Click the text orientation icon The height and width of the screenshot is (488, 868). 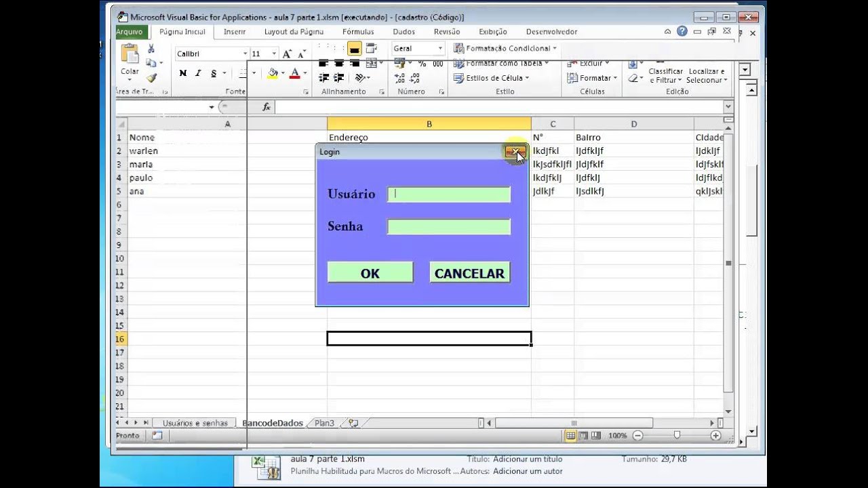point(360,78)
